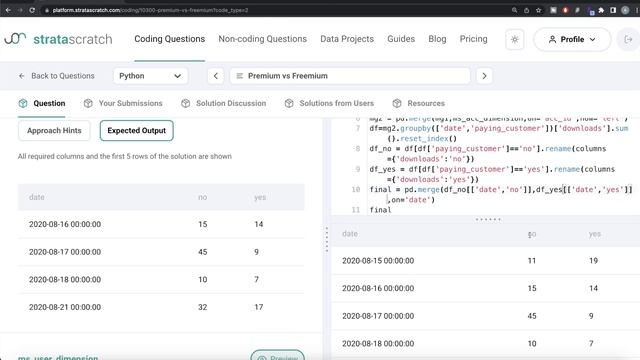This screenshot has width=640, height=360.
Task: Open the Premium vs Freemium question list
Action: click(350, 76)
